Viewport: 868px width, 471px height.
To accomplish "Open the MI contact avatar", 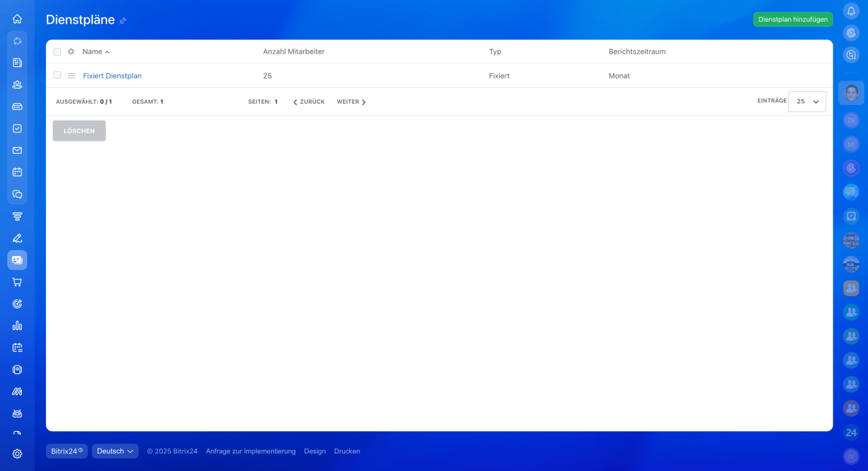I will pos(851,144).
